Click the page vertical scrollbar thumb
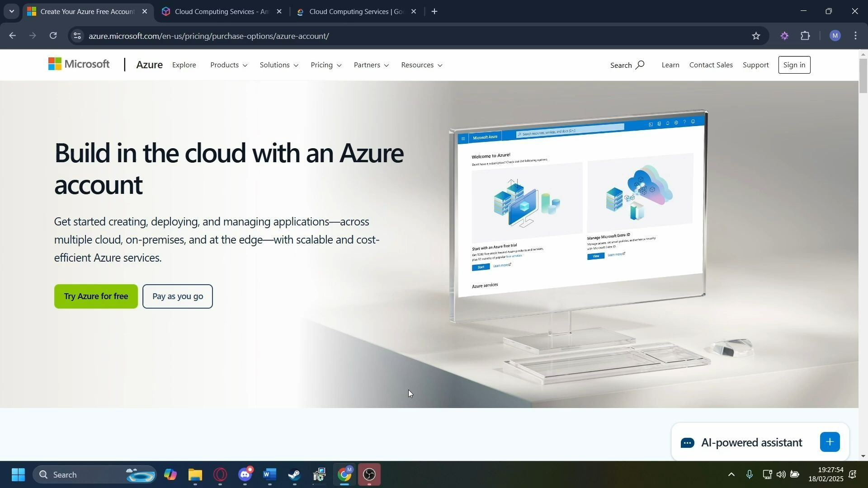This screenshot has height=488, width=868. click(863, 76)
